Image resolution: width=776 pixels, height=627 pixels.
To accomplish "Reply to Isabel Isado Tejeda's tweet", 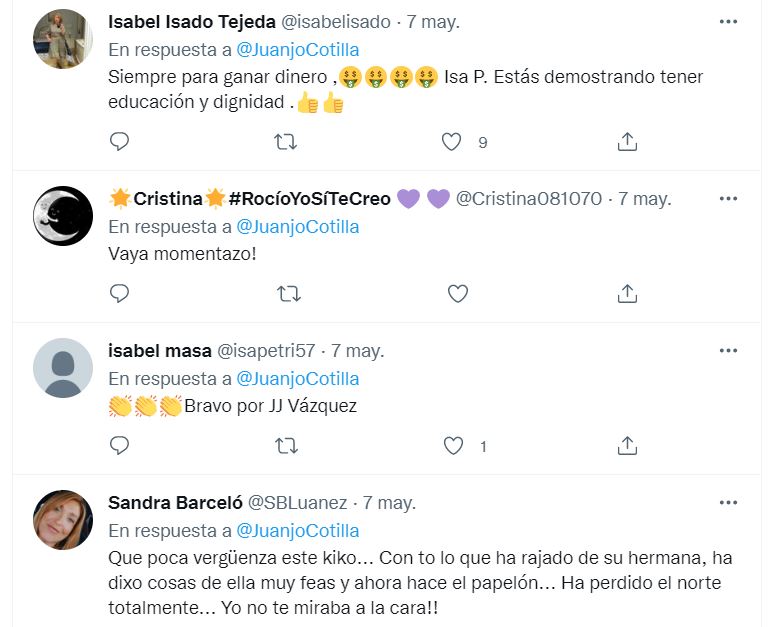I will pos(119,142).
